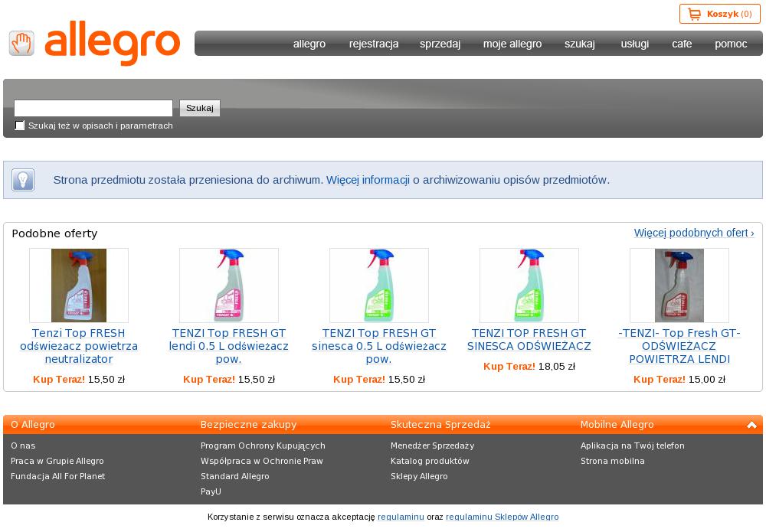Open Współpraca w Ochronie Praw link

262,461
